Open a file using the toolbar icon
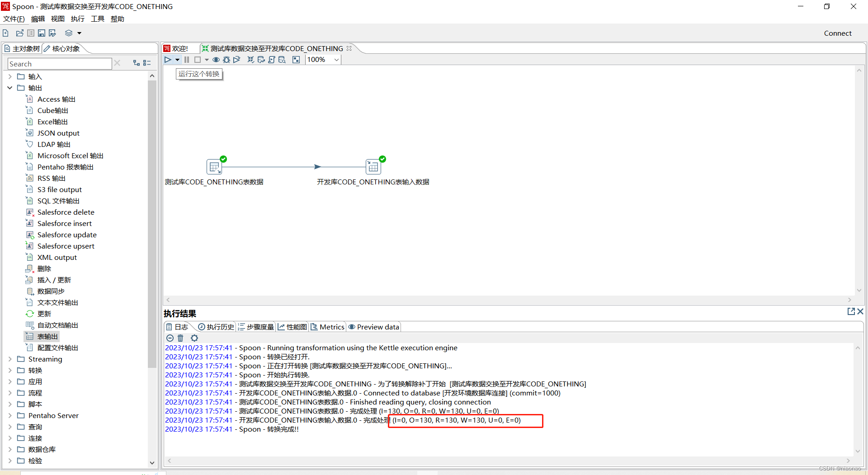 pos(19,33)
